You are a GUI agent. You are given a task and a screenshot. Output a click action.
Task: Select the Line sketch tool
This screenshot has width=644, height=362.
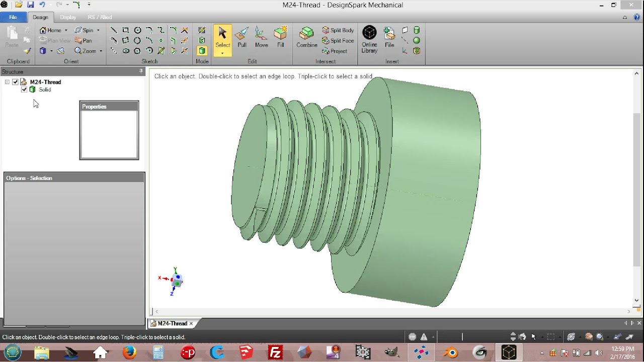tap(114, 30)
